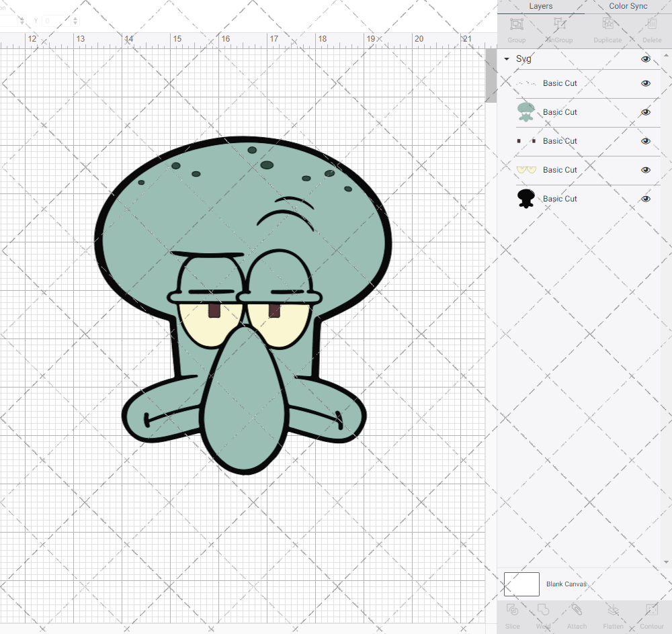Screen dimensions: 672x634
Task: Select the Weld tool
Action: tap(543, 610)
